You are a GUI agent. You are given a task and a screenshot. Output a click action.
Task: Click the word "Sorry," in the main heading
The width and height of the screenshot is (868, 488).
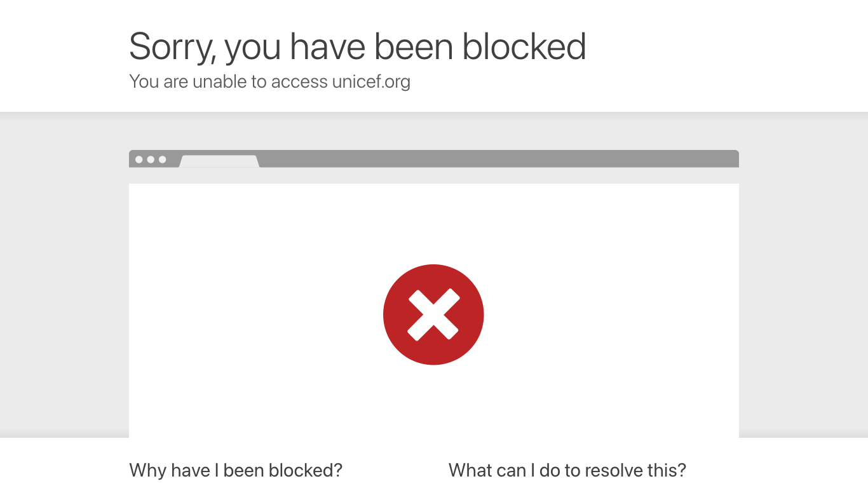point(173,48)
